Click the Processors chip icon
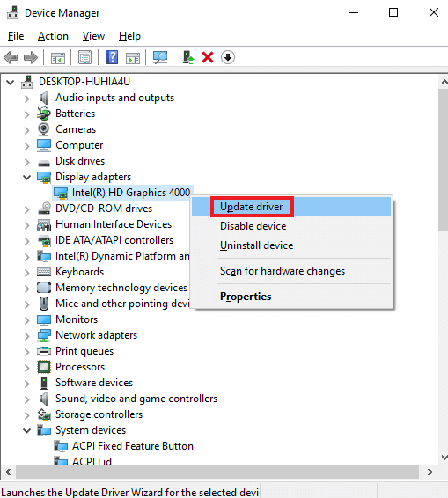Screen dimensions: 448x498 44,367
